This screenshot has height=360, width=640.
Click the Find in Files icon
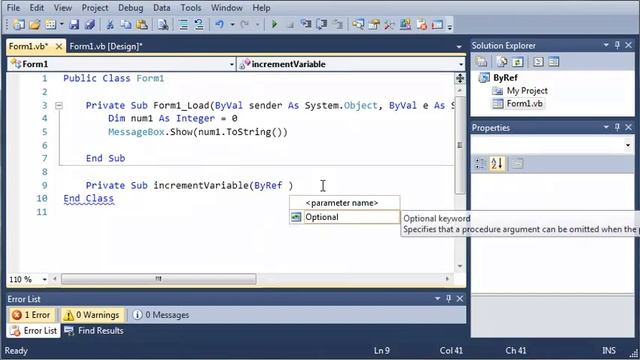(x=163, y=25)
